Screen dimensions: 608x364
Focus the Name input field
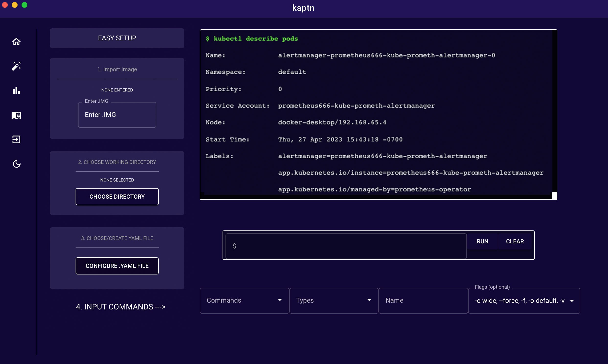[x=423, y=300]
